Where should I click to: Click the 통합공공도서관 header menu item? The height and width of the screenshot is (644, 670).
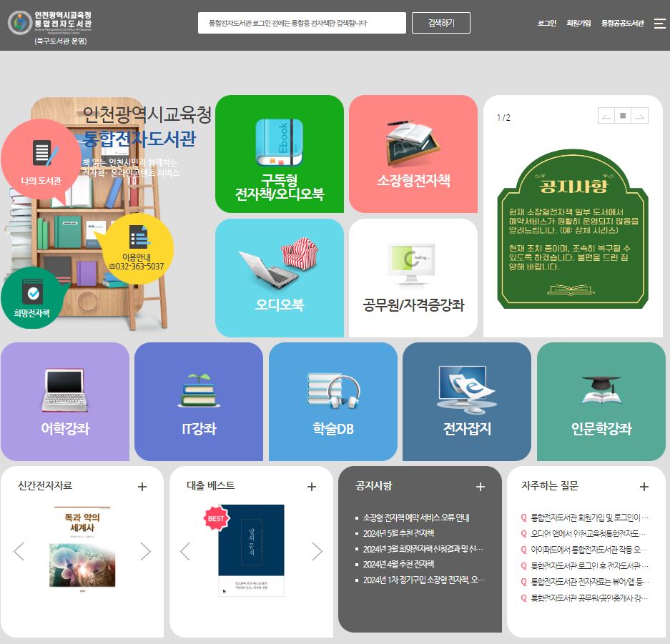point(622,24)
